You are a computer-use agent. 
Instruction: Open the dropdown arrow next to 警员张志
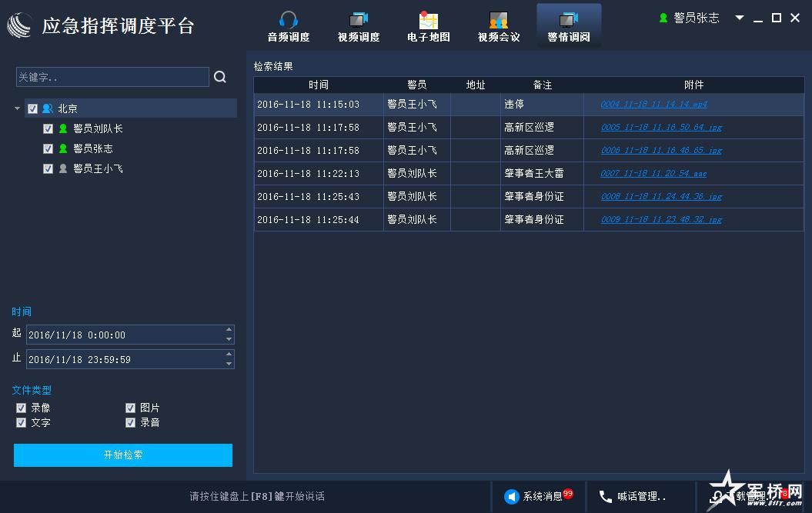pyautogui.click(x=740, y=18)
